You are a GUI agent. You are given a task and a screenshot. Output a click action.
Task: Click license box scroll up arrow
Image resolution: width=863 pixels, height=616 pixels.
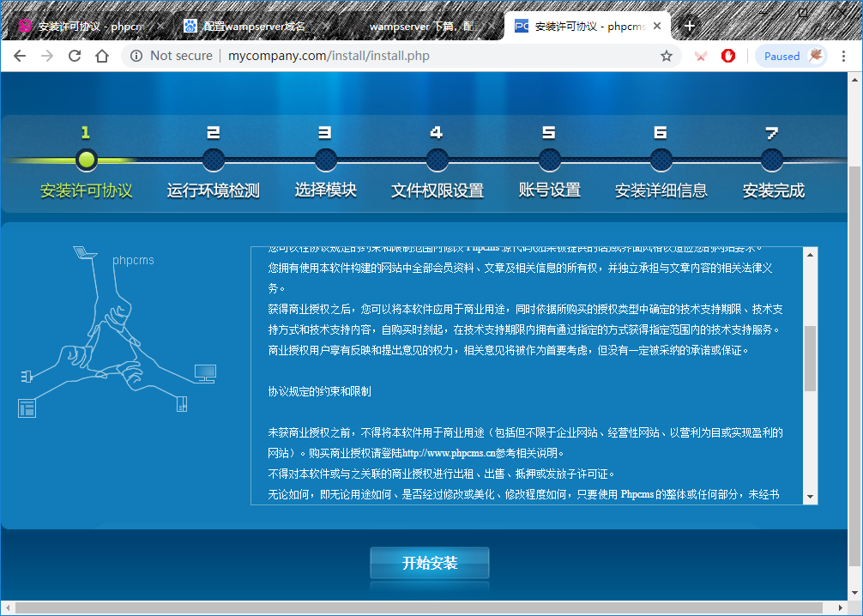coord(810,255)
